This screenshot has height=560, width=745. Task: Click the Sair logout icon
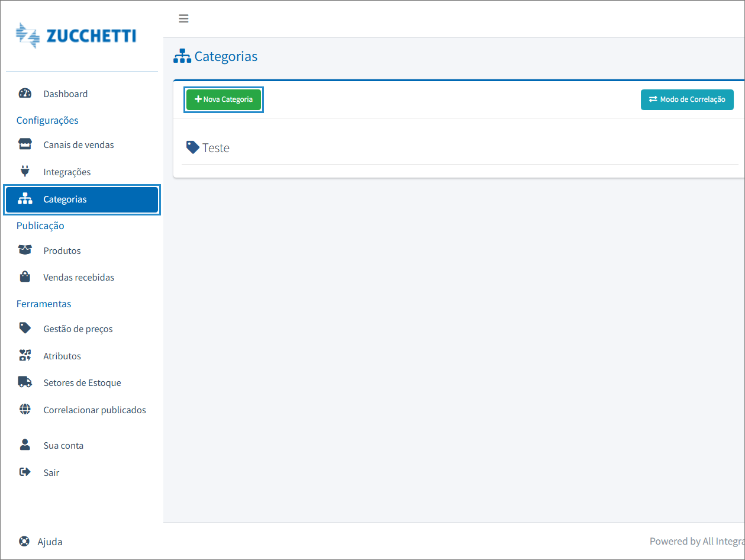25,472
